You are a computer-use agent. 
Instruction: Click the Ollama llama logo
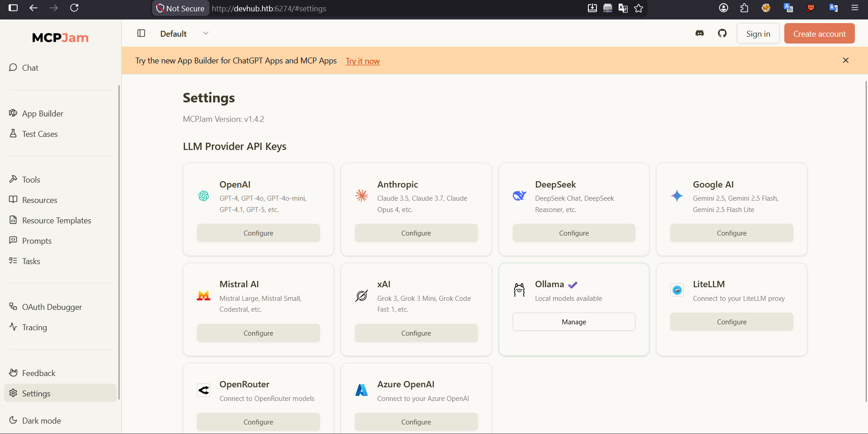520,290
